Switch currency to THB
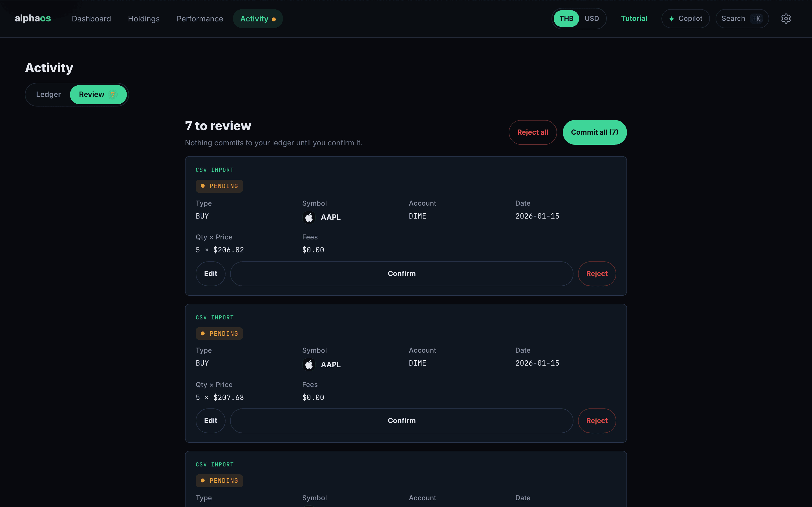812x507 pixels. (x=566, y=18)
